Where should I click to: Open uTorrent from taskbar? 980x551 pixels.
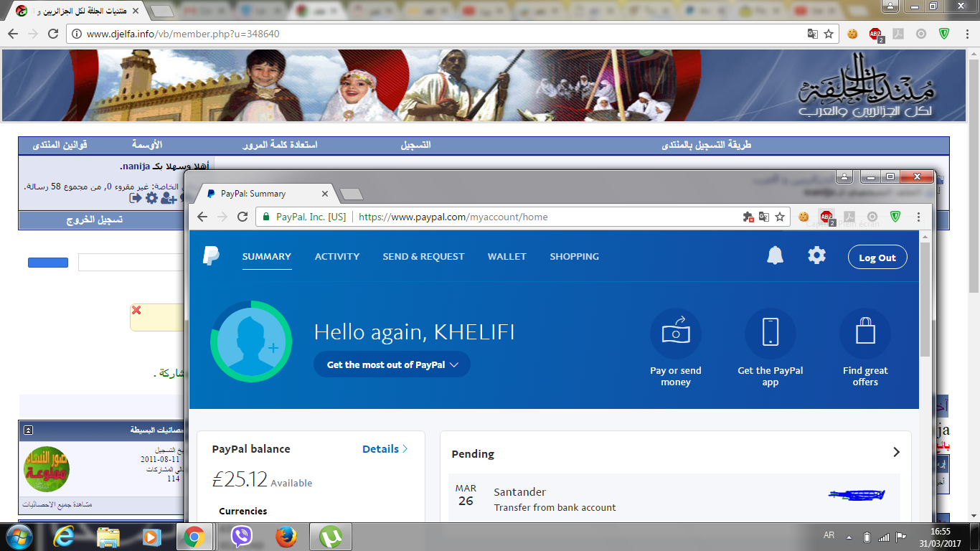330,537
